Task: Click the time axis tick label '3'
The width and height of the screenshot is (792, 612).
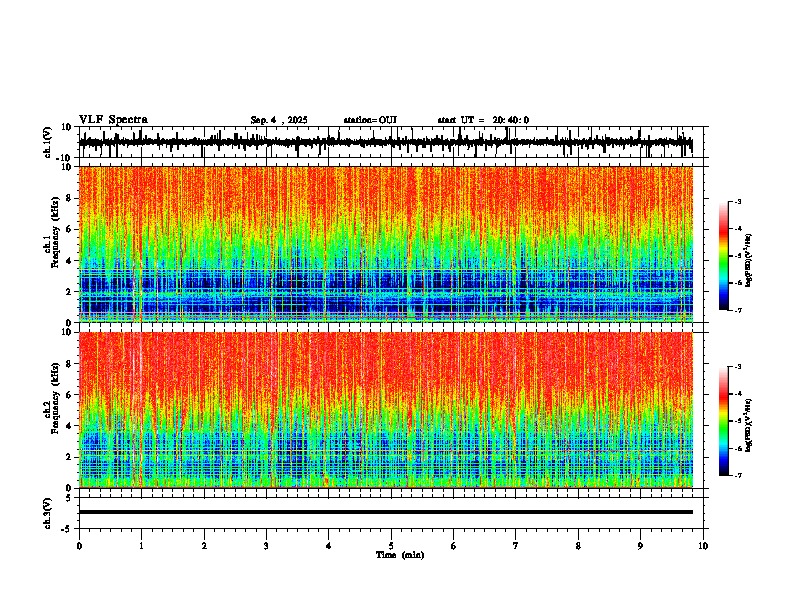Action: tap(266, 546)
